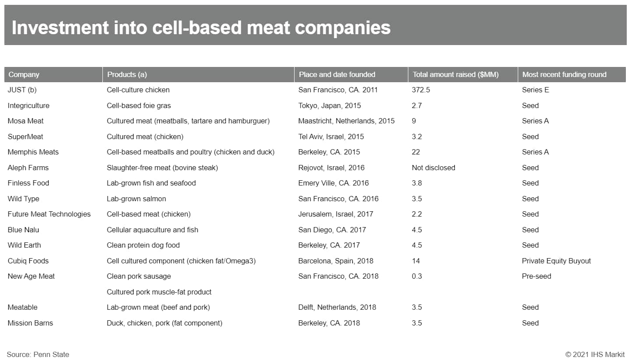632x364 pixels.
Task: Click the 'Series E' funding round cell
Action: click(535, 90)
